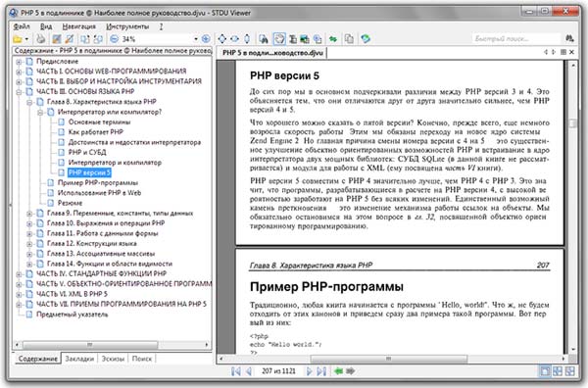Click the zoom in plus button
588x388 pixels.
coord(206,38)
